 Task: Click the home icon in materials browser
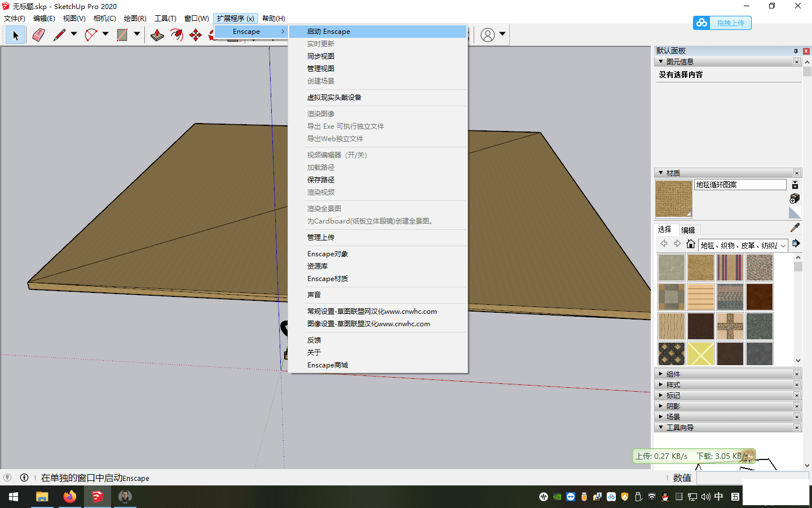tap(691, 244)
